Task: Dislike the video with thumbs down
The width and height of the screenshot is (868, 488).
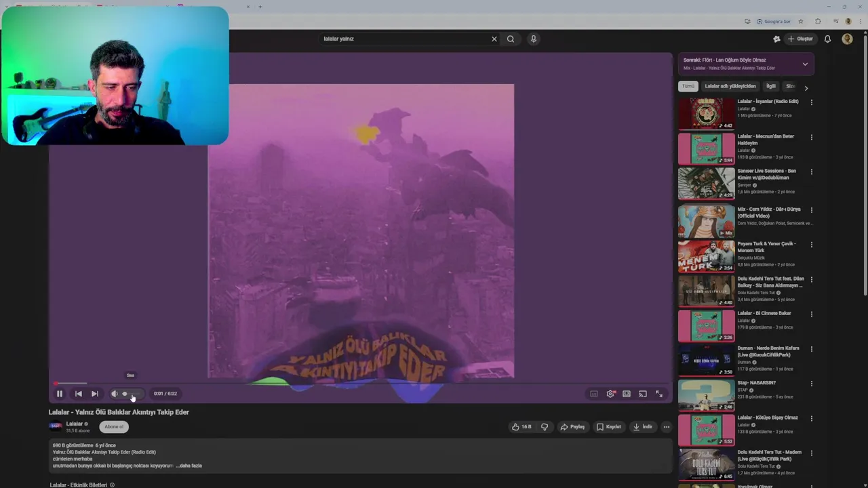Action: click(x=545, y=427)
